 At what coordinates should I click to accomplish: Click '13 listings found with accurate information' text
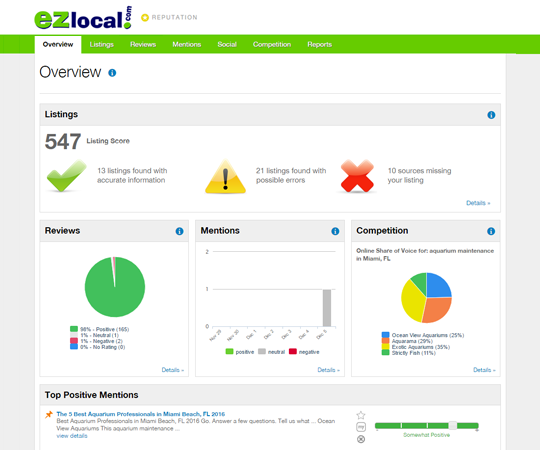coord(132,176)
